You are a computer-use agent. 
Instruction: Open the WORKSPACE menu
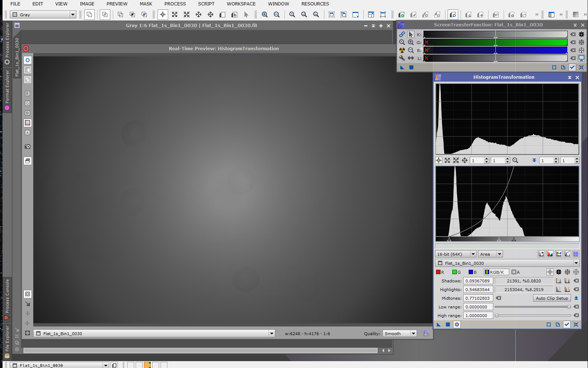(241, 4)
